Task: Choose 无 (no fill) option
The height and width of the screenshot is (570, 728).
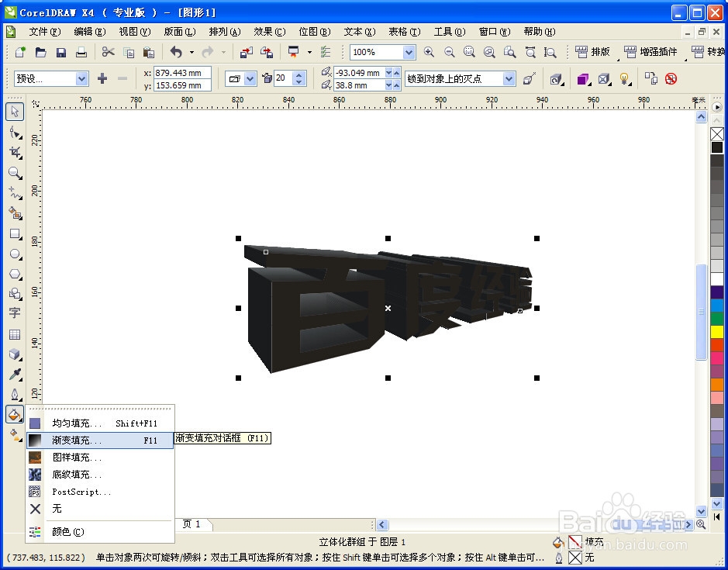Action: tap(100, 509)
